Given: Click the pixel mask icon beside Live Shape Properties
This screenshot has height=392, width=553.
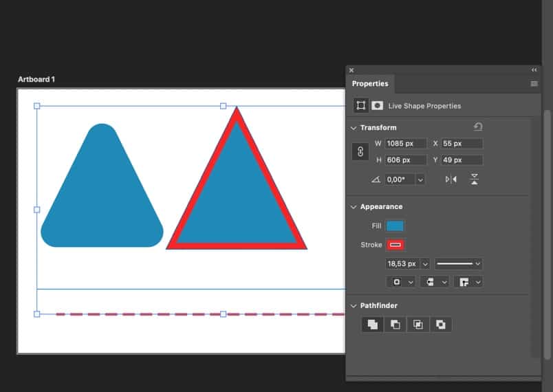Looking at the screenshot, I should [377, 105].
